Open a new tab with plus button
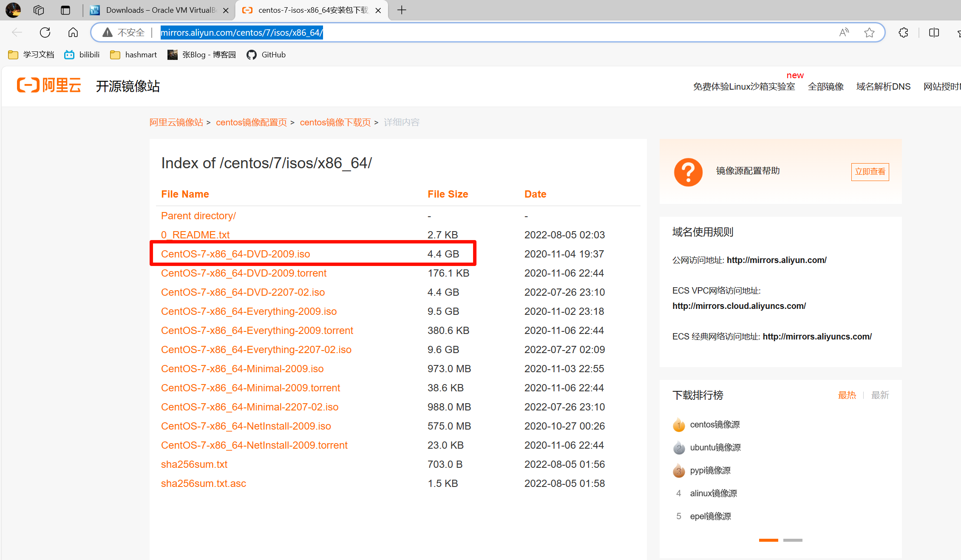Image resolution: width=961 pixels, height=560 pixels. pos(402,10)
